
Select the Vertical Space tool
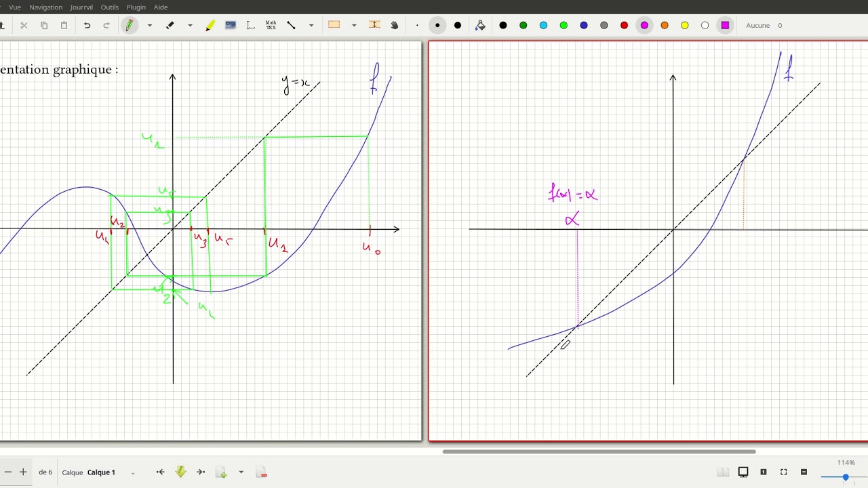coord(374,25)
